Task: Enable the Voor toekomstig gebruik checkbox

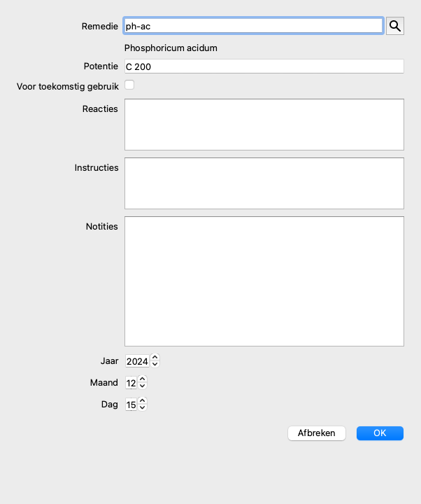Action: (129, 85)
